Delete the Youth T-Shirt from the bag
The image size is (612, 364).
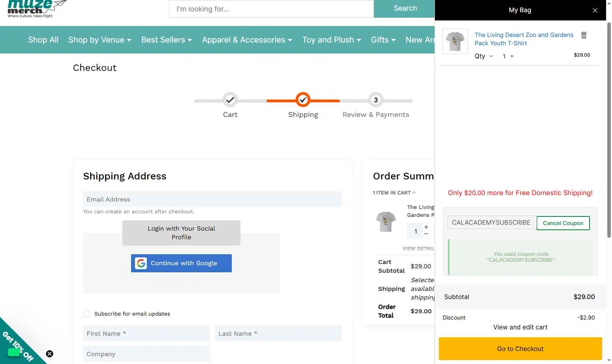584,35
